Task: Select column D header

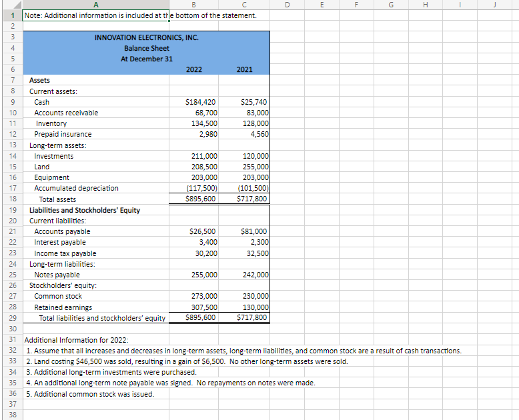Action: [x=287, y=5]
